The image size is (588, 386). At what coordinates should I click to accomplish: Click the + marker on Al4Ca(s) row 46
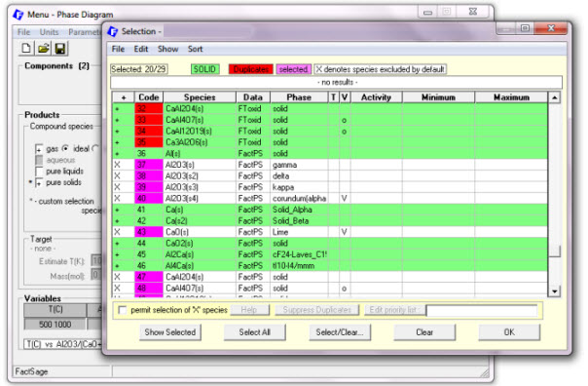pos(117,266)
